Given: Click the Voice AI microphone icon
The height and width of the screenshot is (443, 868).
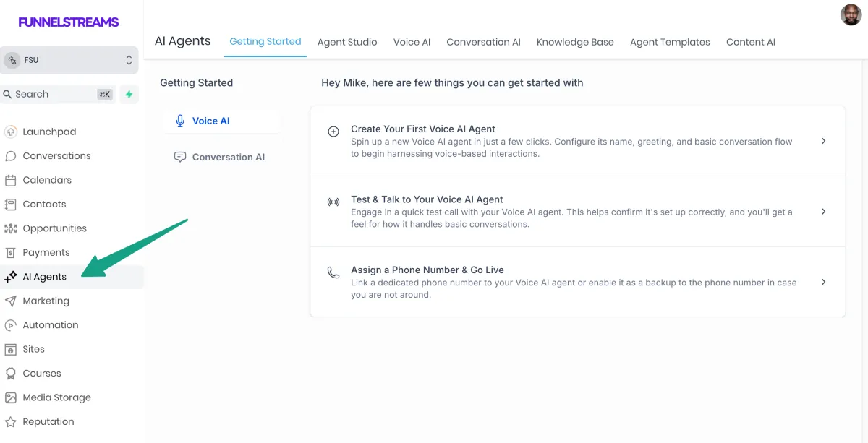Looking at the screenshot, I should click(x=180, y=121).
